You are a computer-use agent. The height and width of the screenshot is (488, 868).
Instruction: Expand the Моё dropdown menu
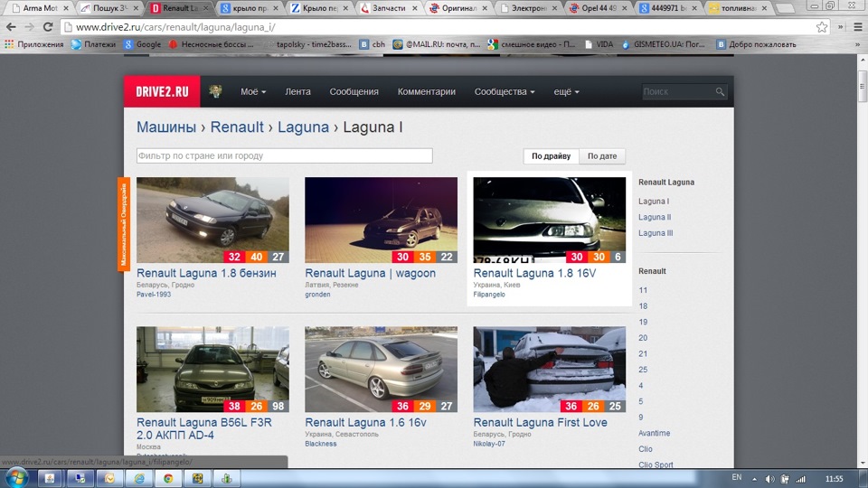point(253,91)
